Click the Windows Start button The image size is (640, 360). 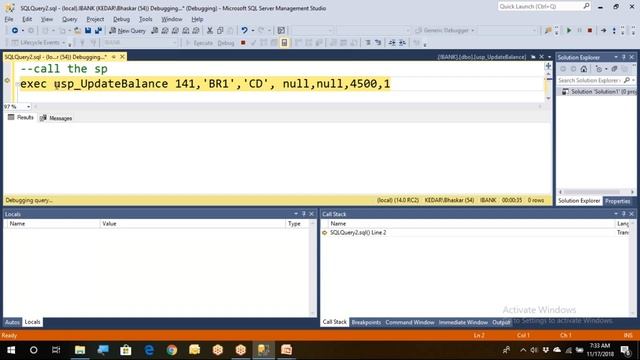coord(11,350)
